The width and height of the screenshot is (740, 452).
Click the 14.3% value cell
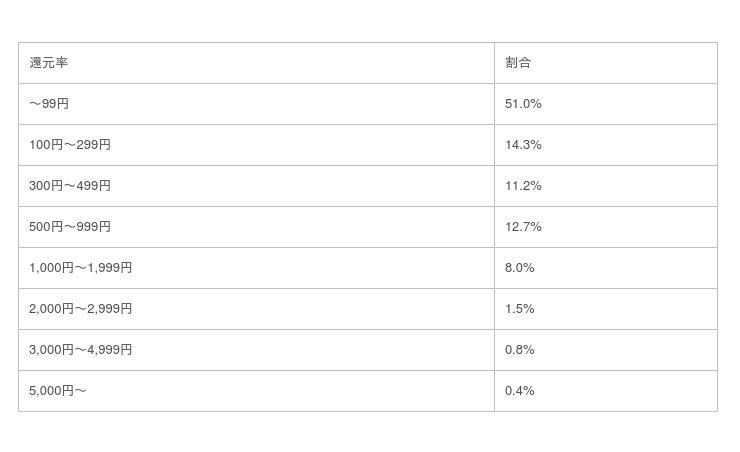[x=606, y=145]
